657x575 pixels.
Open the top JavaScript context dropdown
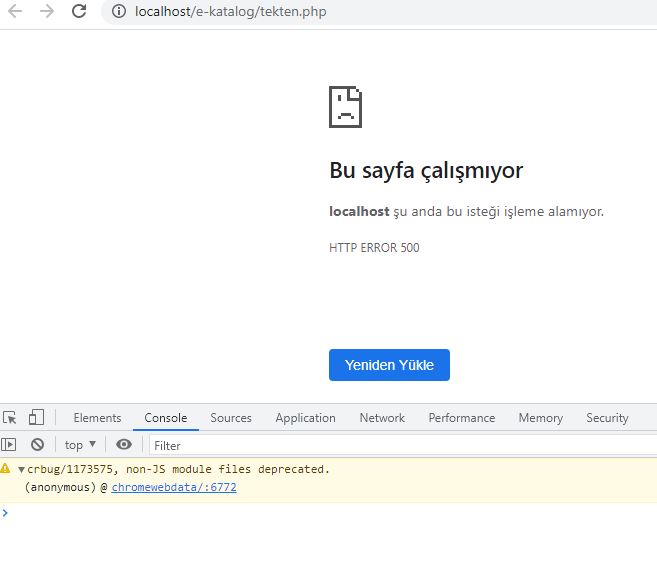click(x=80, y=445)
